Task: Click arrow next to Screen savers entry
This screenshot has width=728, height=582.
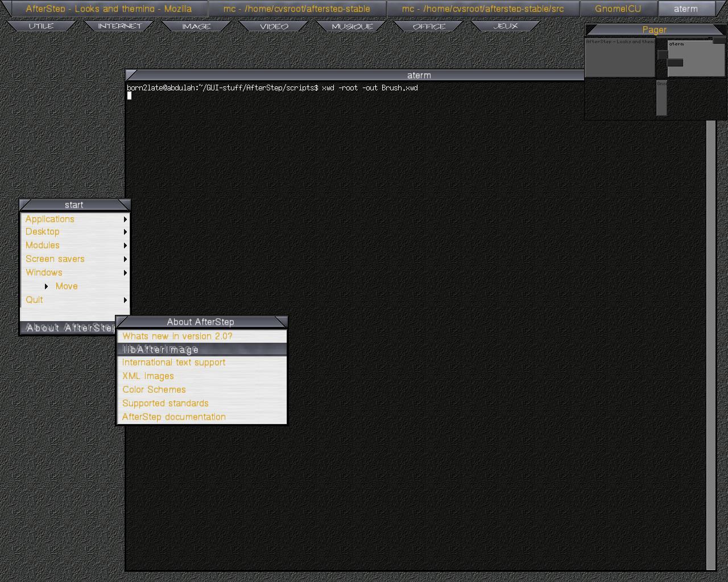Action: (x=125, y=259)
